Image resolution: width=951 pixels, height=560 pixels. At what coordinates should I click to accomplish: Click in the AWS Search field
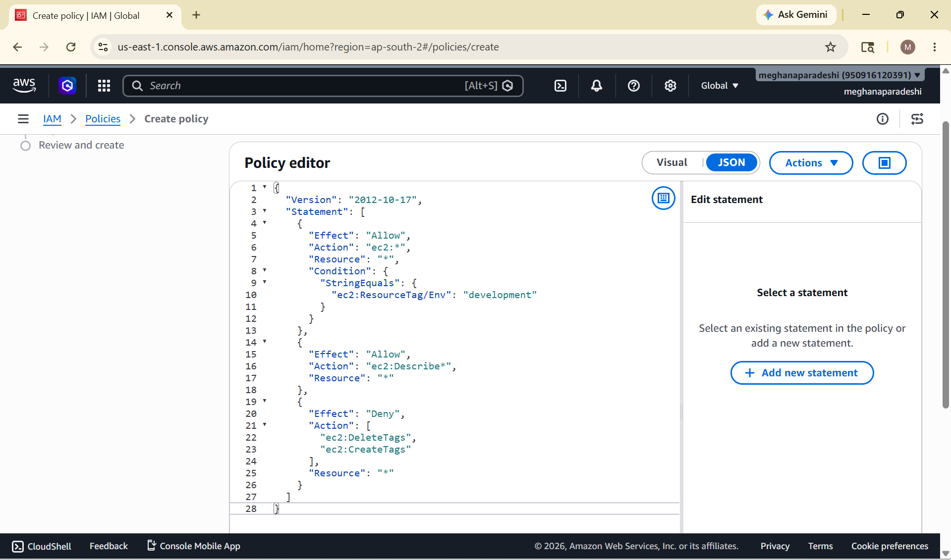point(323,86)
